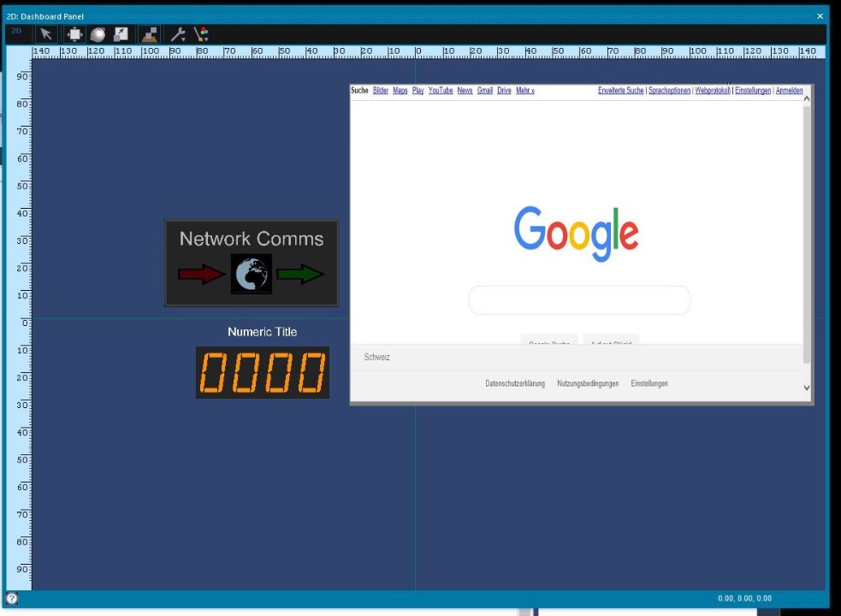Click the browser vertical scrollbar thumb
Screen dimensions: 841x616
click(807, 234)
